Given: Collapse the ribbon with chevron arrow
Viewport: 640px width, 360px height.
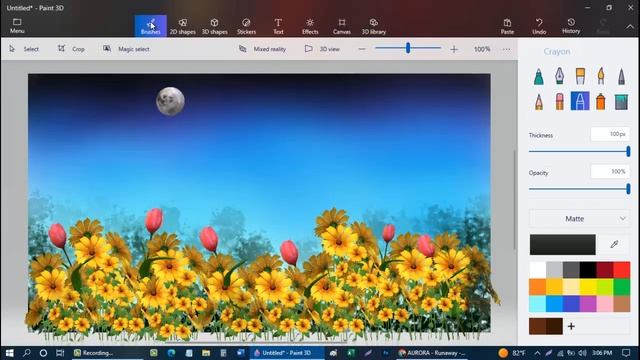Looking at the screenshot, I should pos(630,26).
